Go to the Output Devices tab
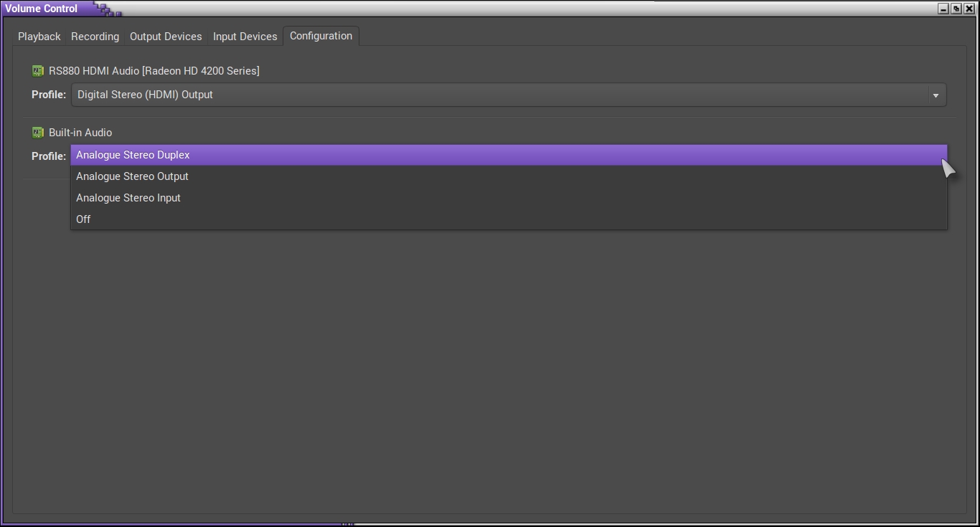 pyautogui.click(x=166, y=37)
